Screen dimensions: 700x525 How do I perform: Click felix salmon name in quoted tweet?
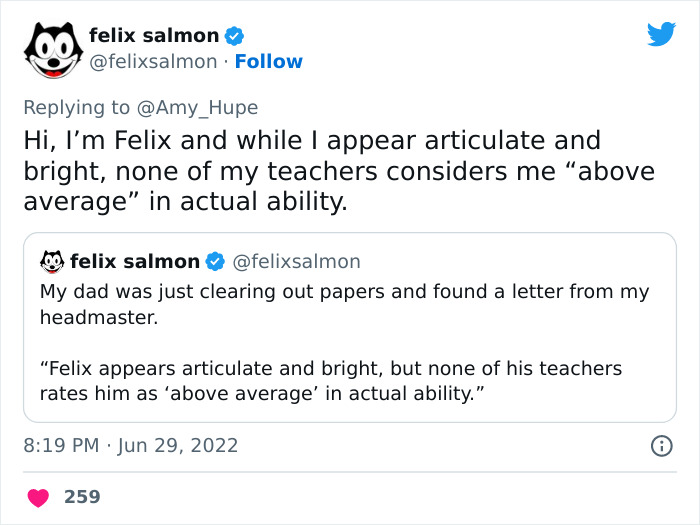tap(134, 262)
